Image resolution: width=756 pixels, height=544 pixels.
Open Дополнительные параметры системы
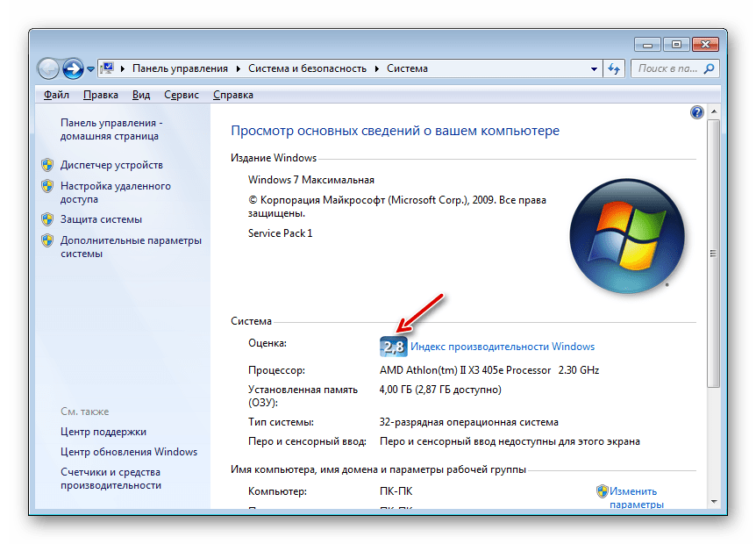(131, 247)
